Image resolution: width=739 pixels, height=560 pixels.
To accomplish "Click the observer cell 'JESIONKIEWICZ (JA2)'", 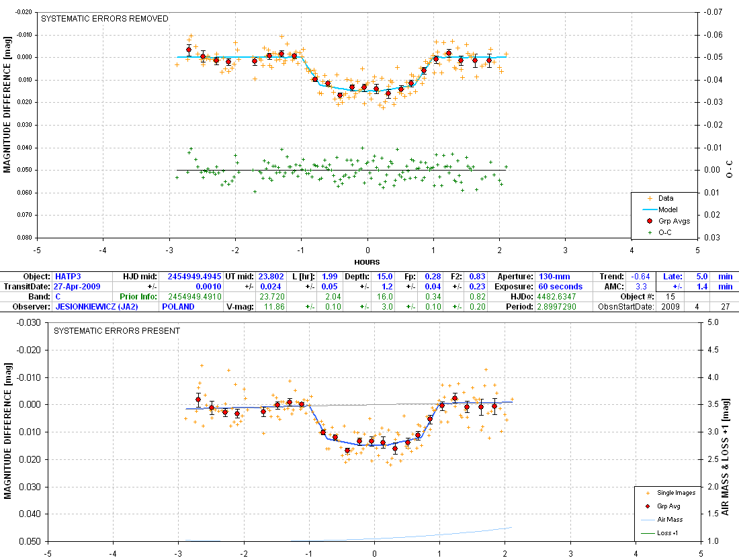I will click(97, 306).
